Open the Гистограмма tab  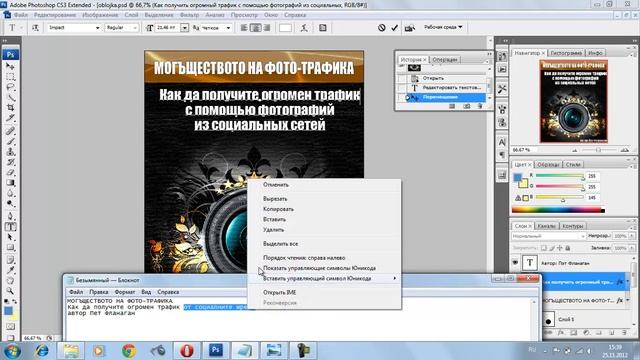[x=566, y=53]
